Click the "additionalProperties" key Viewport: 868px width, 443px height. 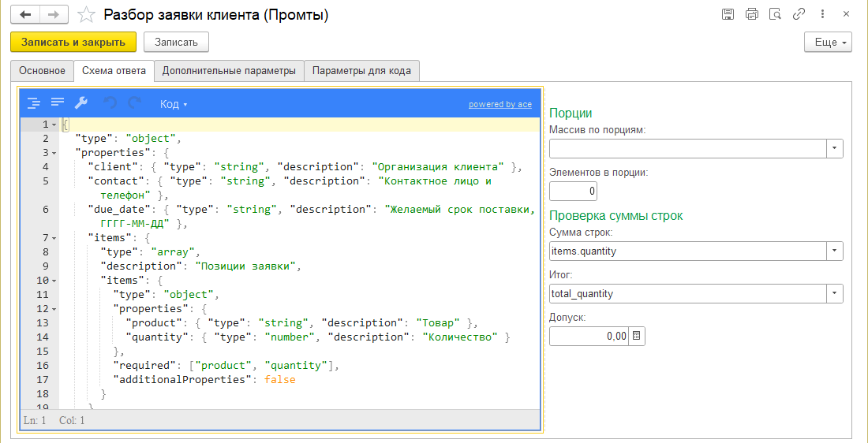[x=183, y=381]
